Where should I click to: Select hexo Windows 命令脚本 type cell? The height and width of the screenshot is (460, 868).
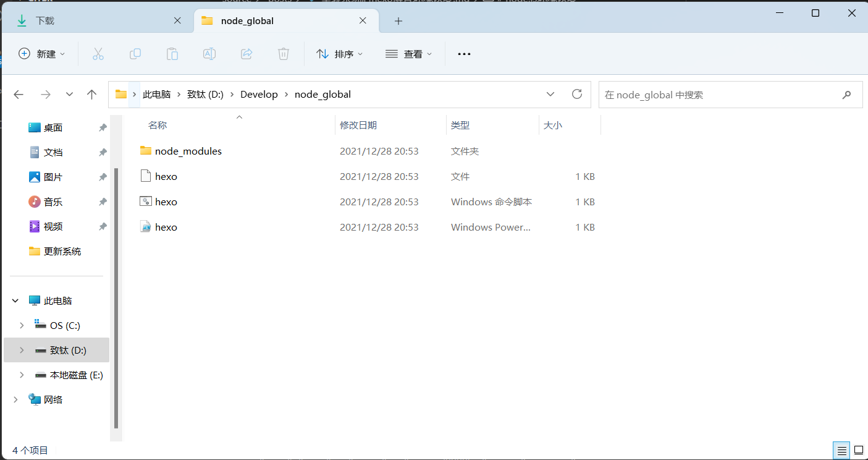click(492, 202)
